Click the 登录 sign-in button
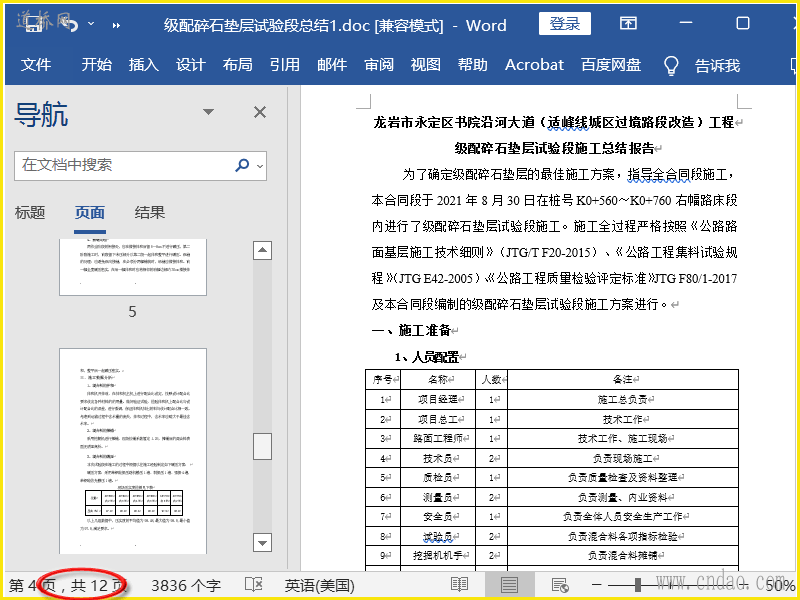 [565, 23]
